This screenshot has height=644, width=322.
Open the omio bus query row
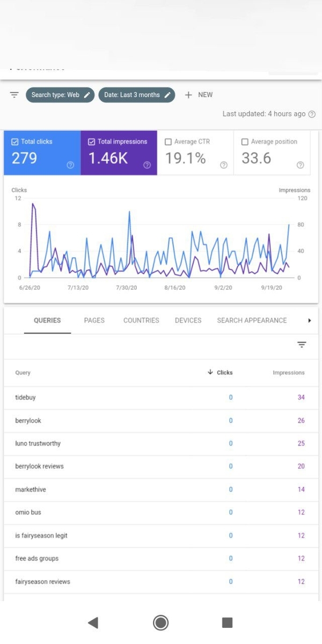point(161,513)
